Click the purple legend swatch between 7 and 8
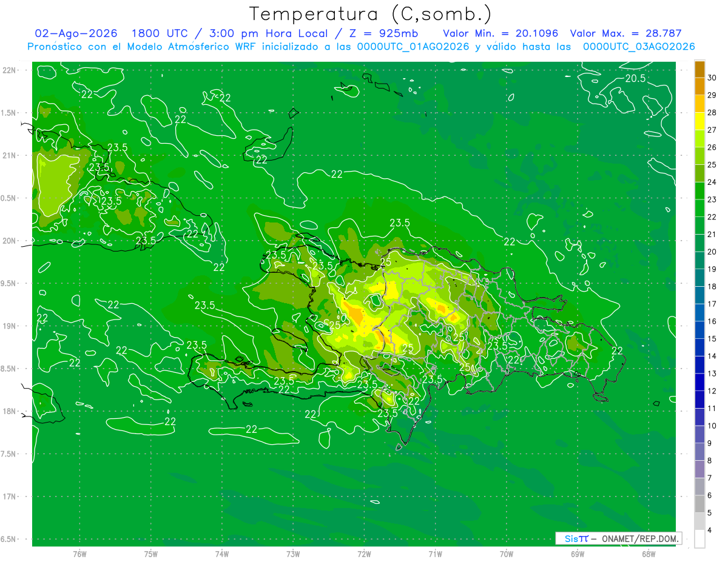Viewport: 728px width, 562px height. pos(699,469)
